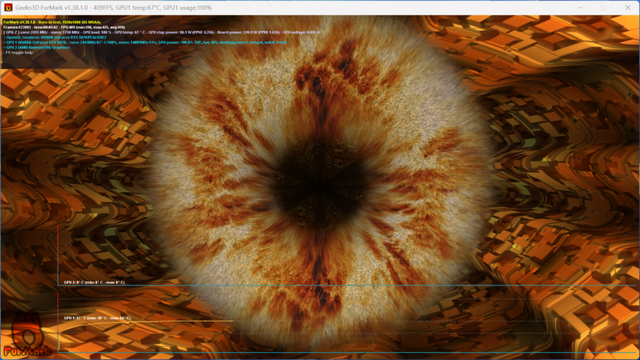This screenshot has width=640, height=360.
Task: Click the red vertical axis of GPU 1 graph
Action: click(x=58, y=322)
